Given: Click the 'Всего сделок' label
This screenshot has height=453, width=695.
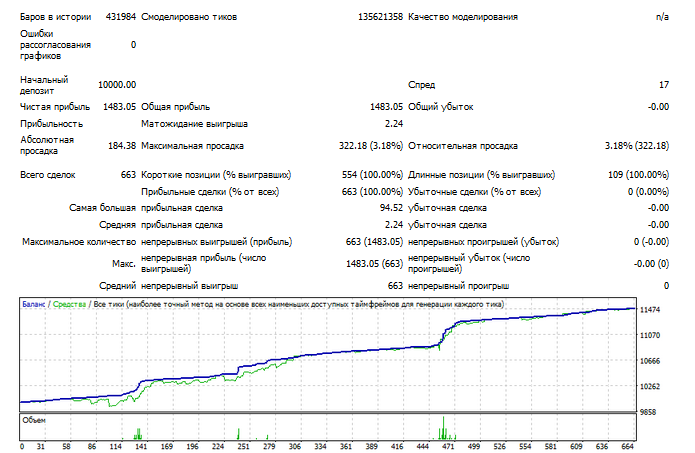Looking at the screenshot, I should [47, 175].
